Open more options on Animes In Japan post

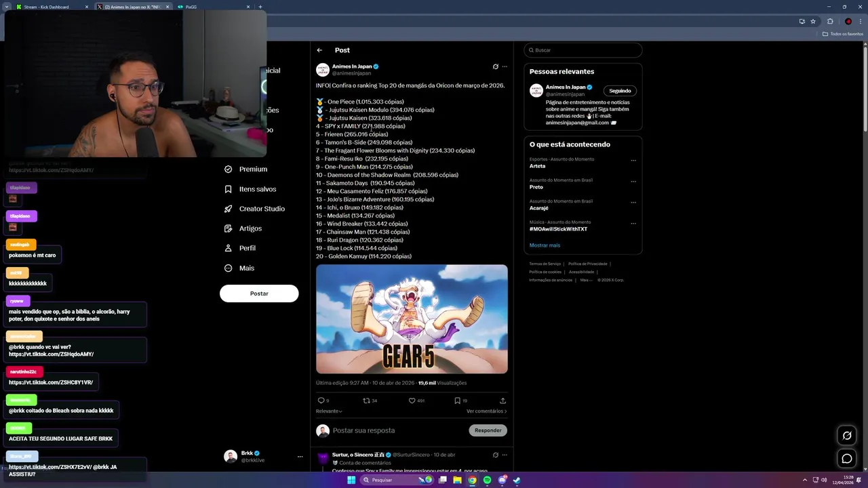(x=505, y=66)
